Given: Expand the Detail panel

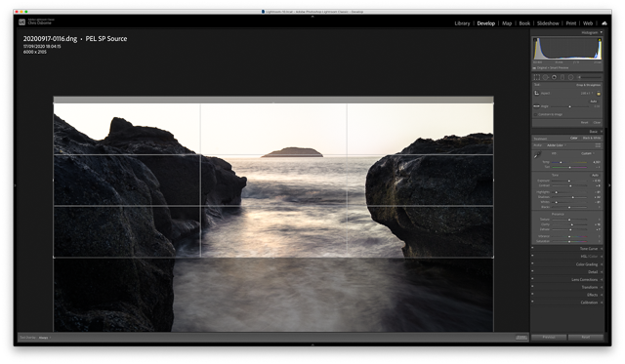Looking at the screenshot, I should tap(602, 272).
